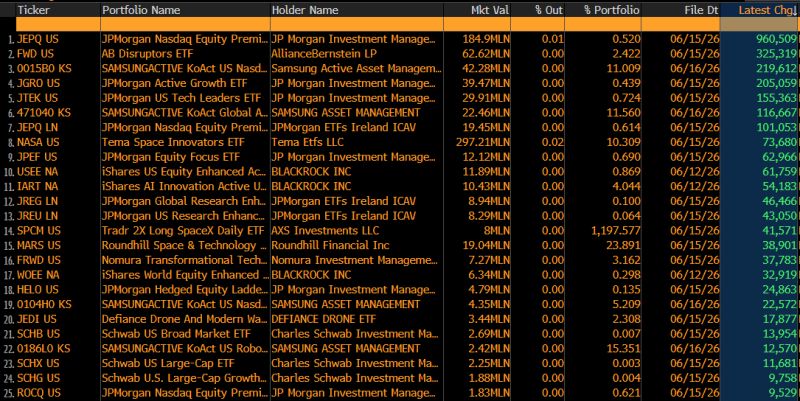The height and width of the screenshot is (401, 800).
Task: Sort by the Portfolio Name column header
Action: click(x=185, y=10)
